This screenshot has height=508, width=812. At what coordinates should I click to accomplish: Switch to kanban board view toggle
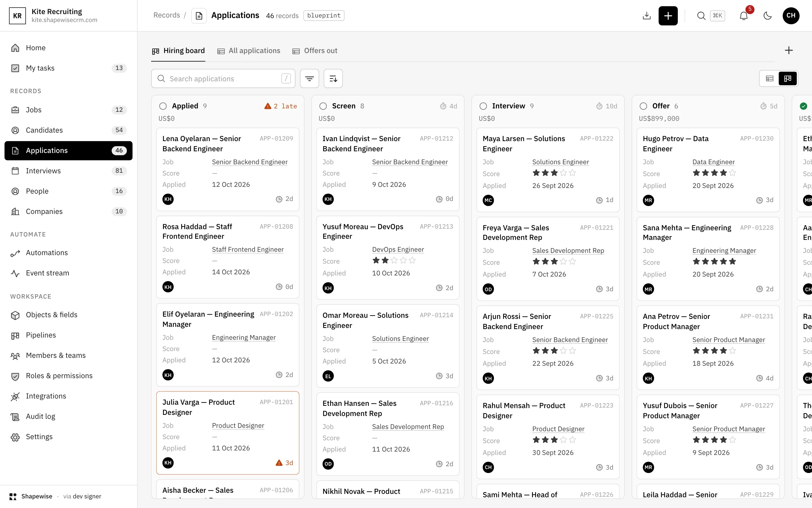click(x=787, y=79)
